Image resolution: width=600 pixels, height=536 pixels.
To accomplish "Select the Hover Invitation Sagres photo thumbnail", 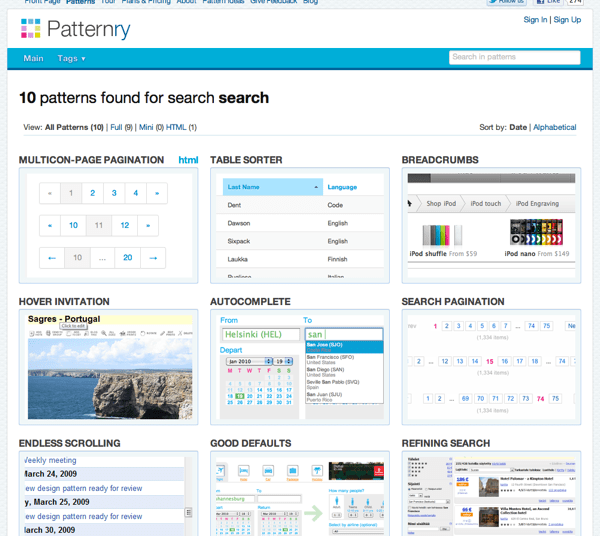I will pyautogui.click(x=109, y=367).
